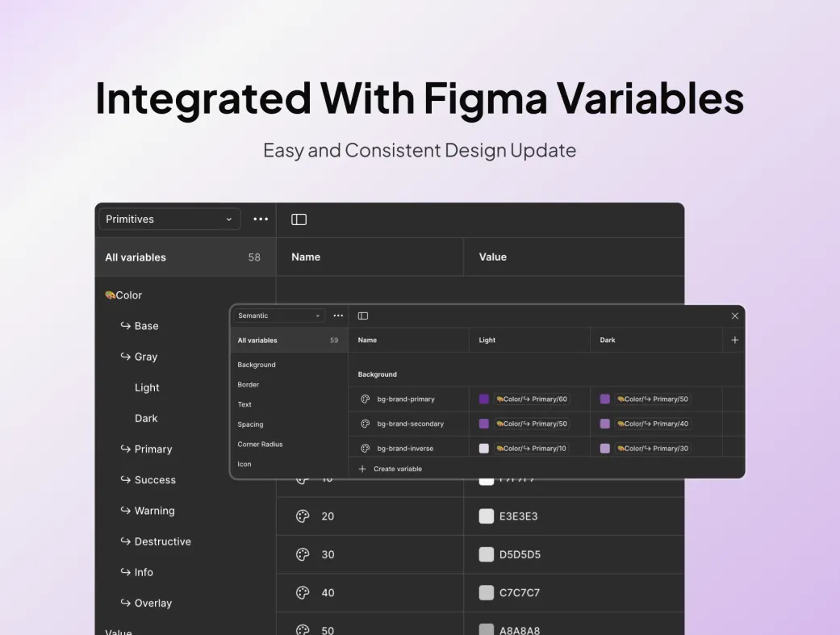
Task: Click the palette icon beside variable 30
Action: tap(303, 554)
